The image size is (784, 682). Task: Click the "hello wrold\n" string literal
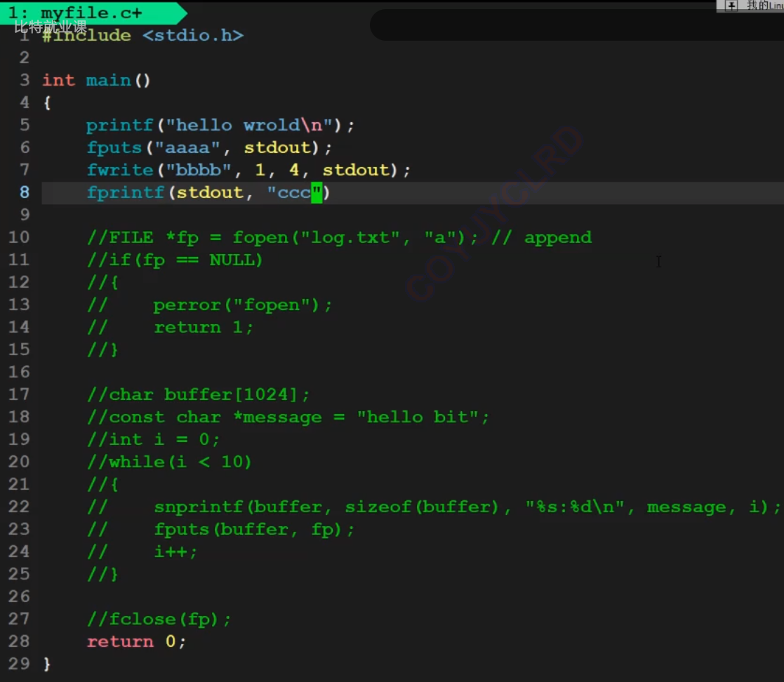[x=249, y=125]
